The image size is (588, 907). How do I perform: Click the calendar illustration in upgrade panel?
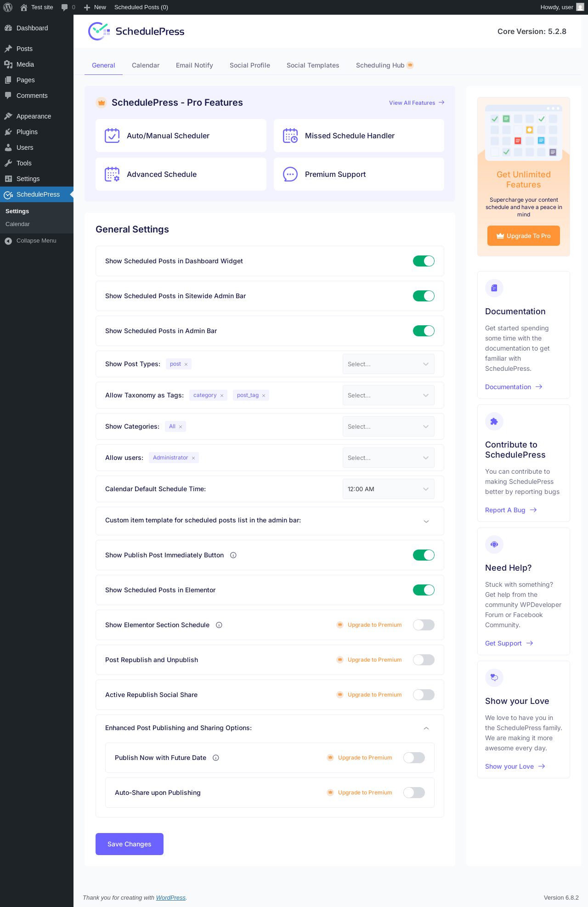click(524, 133)
